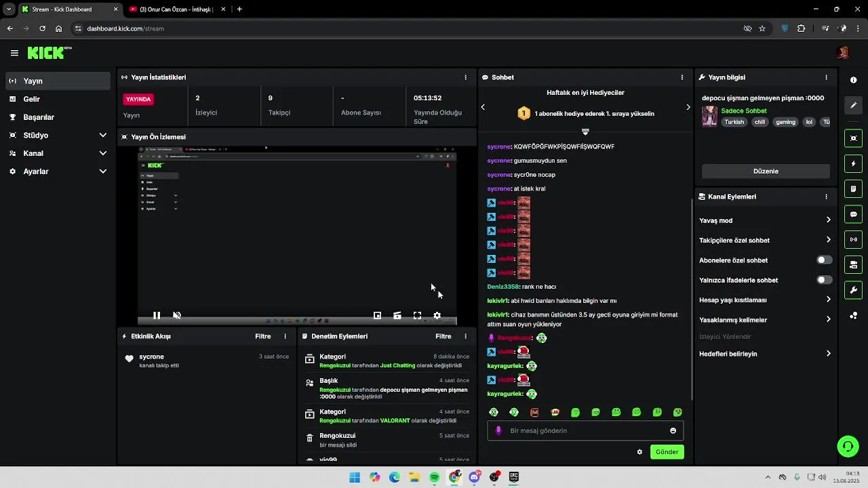
Task: Open Etkinlik Akışı panel three-dot menu
Action: tap(285, 336)
